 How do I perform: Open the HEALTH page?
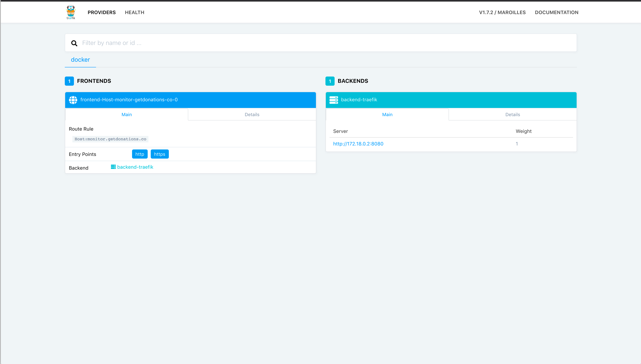134,12
